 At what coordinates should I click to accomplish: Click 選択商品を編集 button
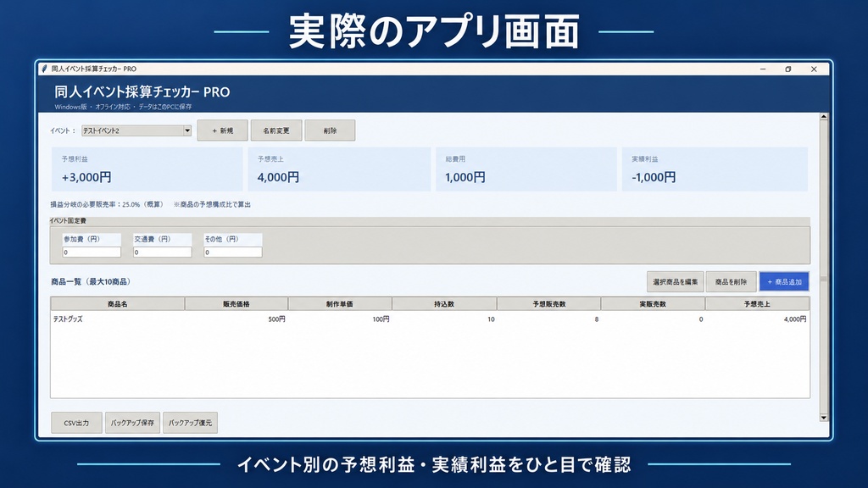[x=676, y=281]
